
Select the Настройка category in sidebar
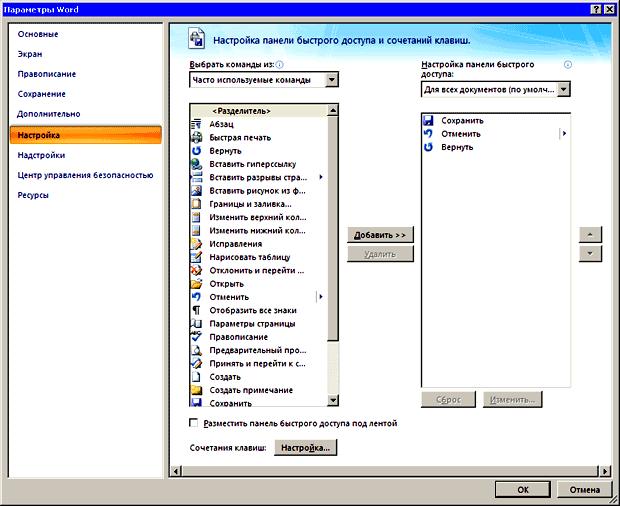86,135
